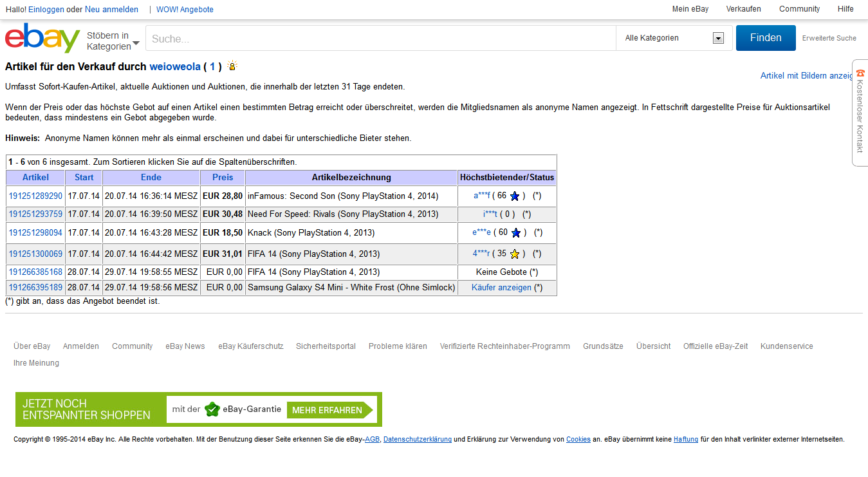Open Anmelden footer link
Image resolution: width=868 pixels, height=477 pixels.
[x=81, y=346]
